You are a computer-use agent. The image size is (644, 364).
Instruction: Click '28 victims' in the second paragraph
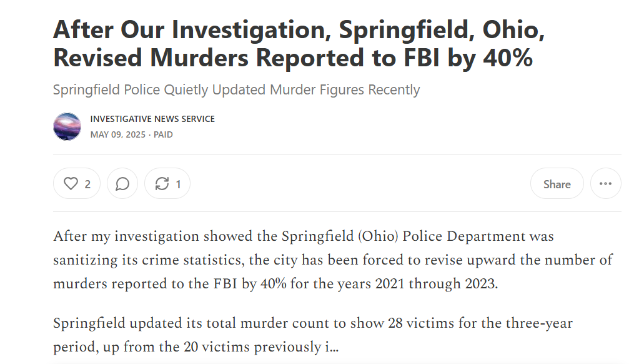point(409,323)
